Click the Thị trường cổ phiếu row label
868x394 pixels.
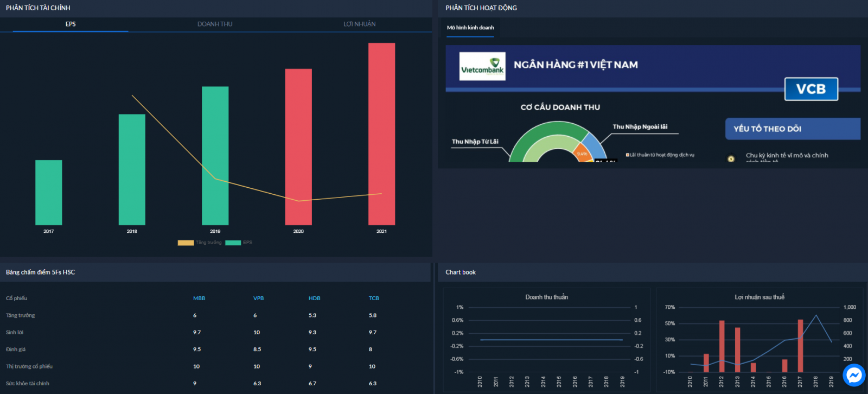29,366
